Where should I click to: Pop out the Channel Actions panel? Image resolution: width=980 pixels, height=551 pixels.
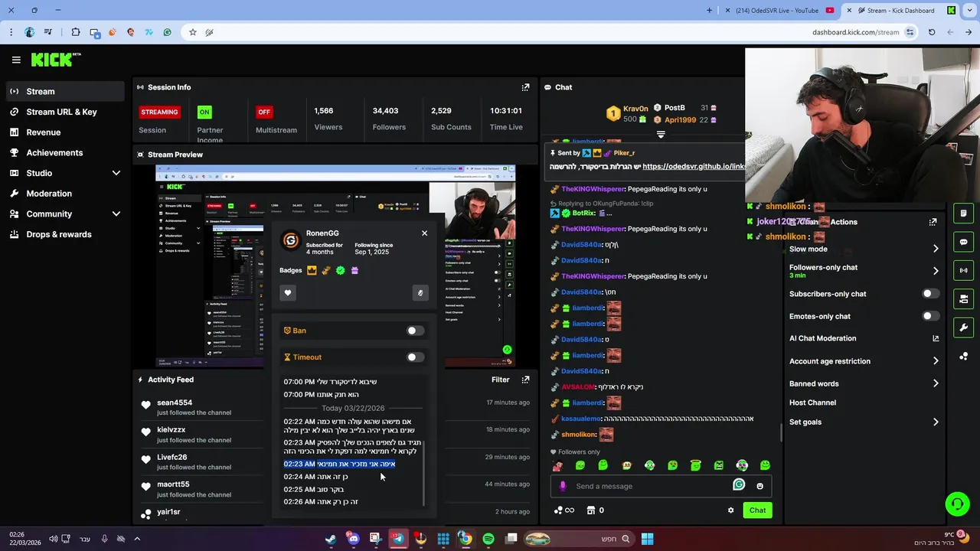(x=933, y=222)
